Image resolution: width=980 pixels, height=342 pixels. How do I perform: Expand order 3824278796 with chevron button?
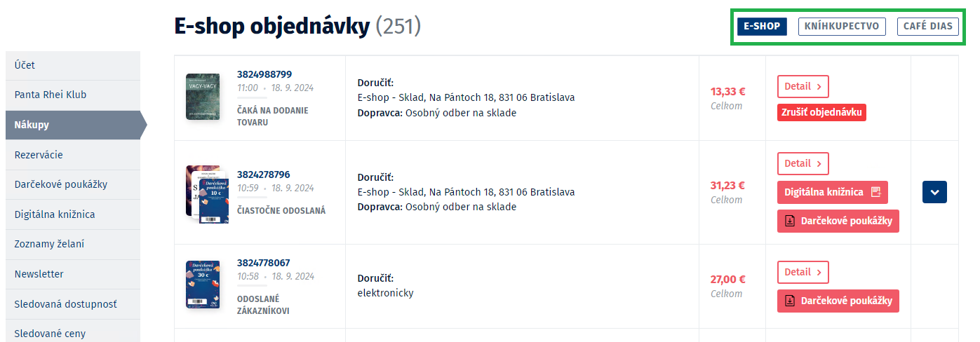[934, 192]
